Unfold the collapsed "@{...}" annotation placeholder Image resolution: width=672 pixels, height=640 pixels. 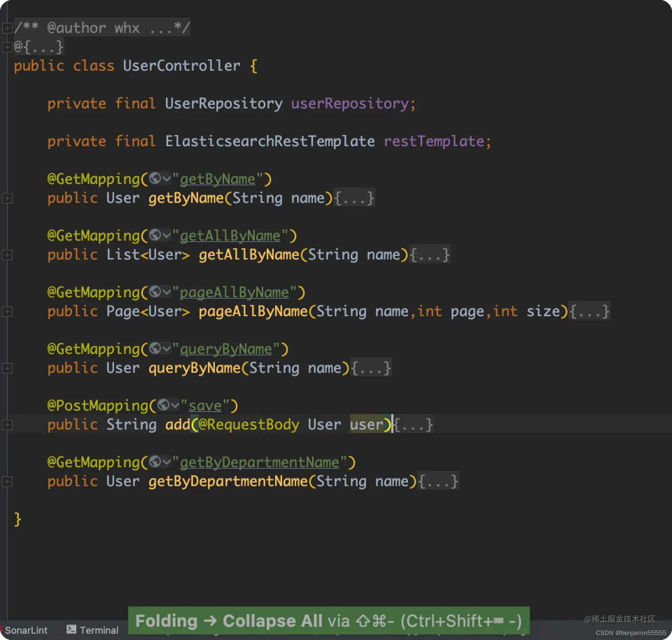[x=39, y=47]
